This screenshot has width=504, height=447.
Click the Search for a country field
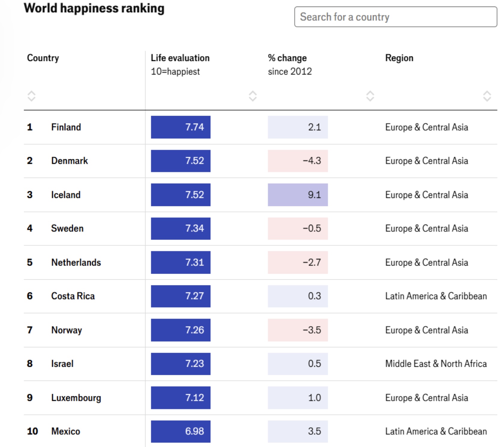[395, 17]
